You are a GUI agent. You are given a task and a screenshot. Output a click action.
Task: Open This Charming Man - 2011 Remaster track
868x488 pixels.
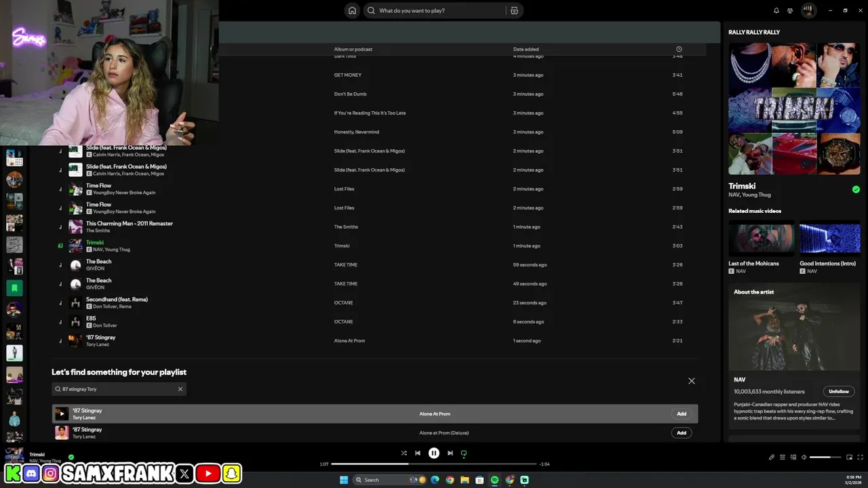(130, 223)
